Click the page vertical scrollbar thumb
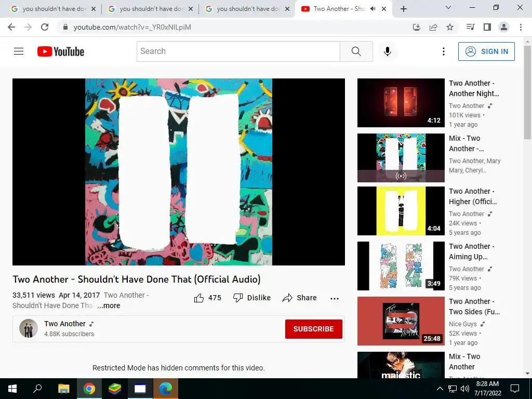This screenshot has height=399, width=532. click(x=527, y=92)
